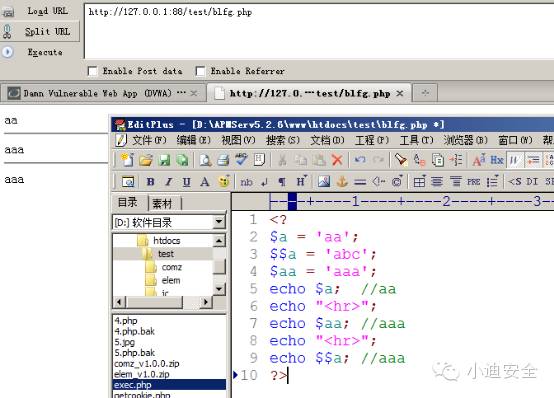
Task: Click the Open file folder icon
Action: (x=146, y=160)
